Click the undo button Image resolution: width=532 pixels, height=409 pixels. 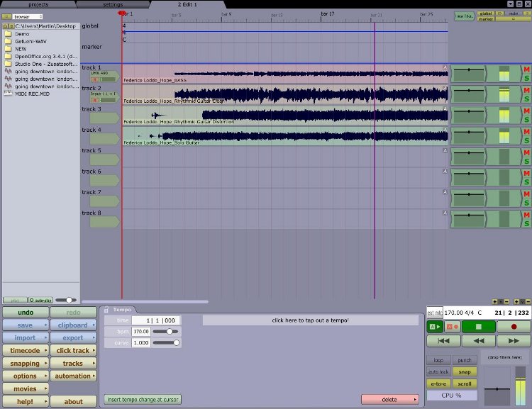[26, 313]
